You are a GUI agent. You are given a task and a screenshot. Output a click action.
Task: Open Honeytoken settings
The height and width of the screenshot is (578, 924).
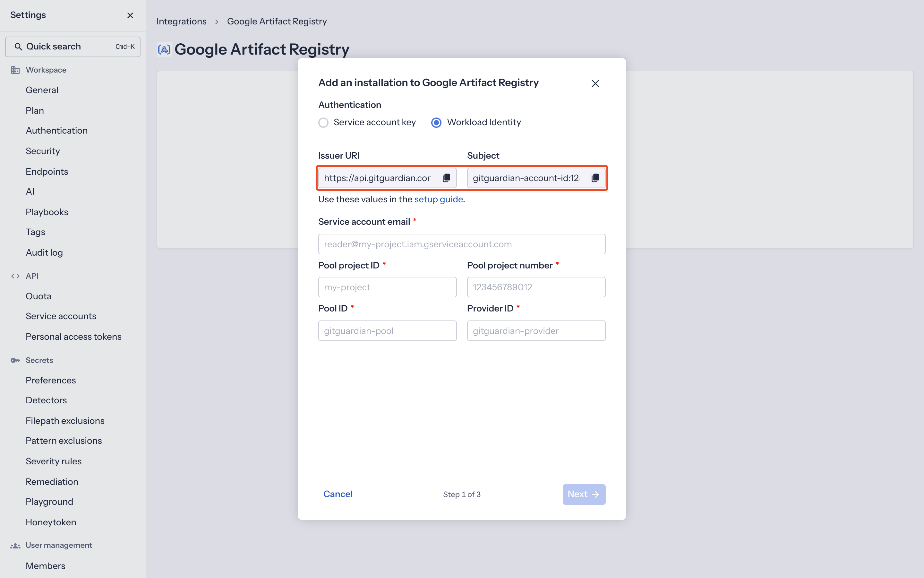[x=51, y=522]
